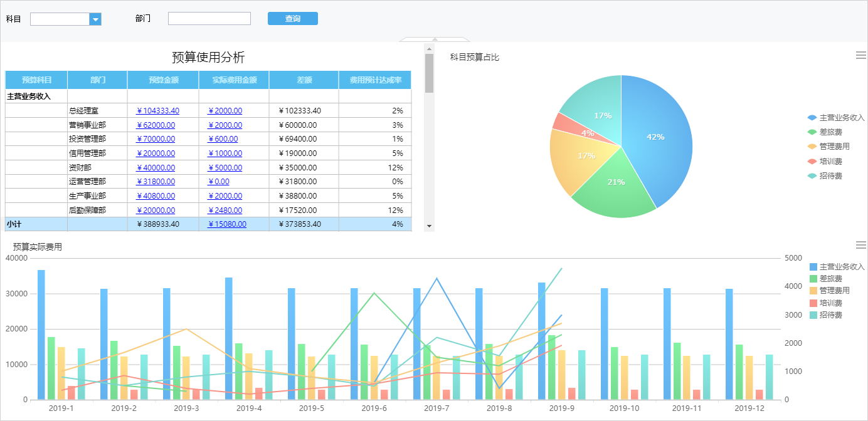Open the 科目 dropdown list
This screenshot has width=868, height=421.
95,18
